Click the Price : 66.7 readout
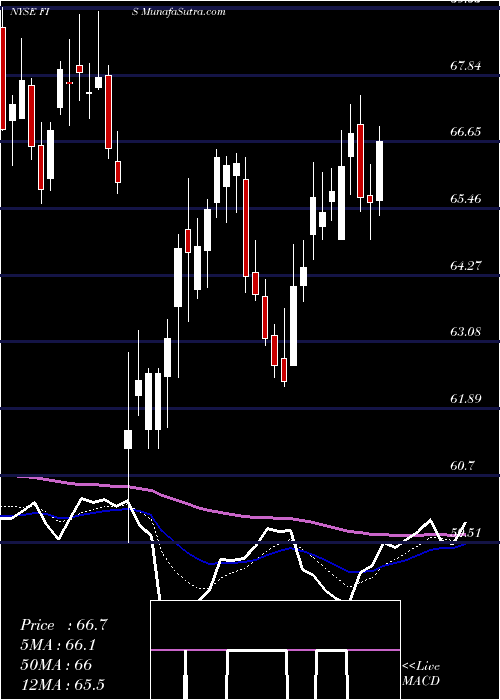Viewport: 500px width, 700px height. [64, 625]
